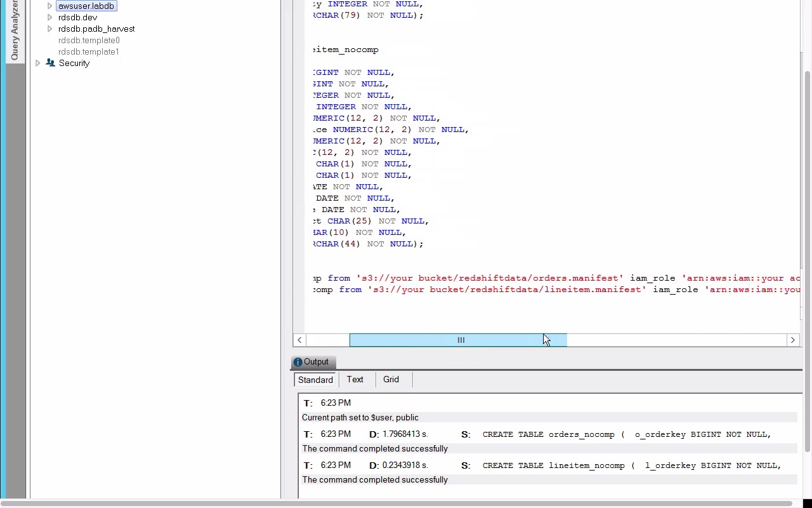This screenshot has height=508, width=812.
Task: Click the editor scrollbar right arrow
Action: pos(792,340)
